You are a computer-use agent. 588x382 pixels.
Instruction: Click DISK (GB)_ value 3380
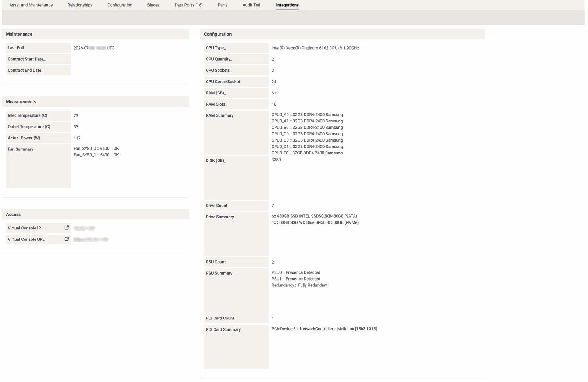pos(276,160)
